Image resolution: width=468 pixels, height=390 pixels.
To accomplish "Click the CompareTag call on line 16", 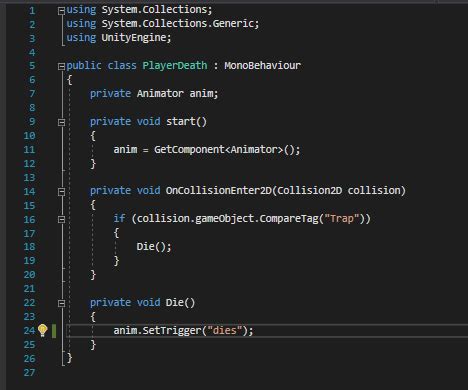I will [289, 219].
